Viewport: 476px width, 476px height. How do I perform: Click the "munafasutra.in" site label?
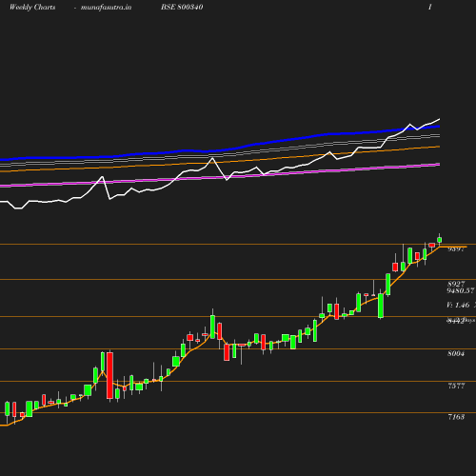point(106,8)
